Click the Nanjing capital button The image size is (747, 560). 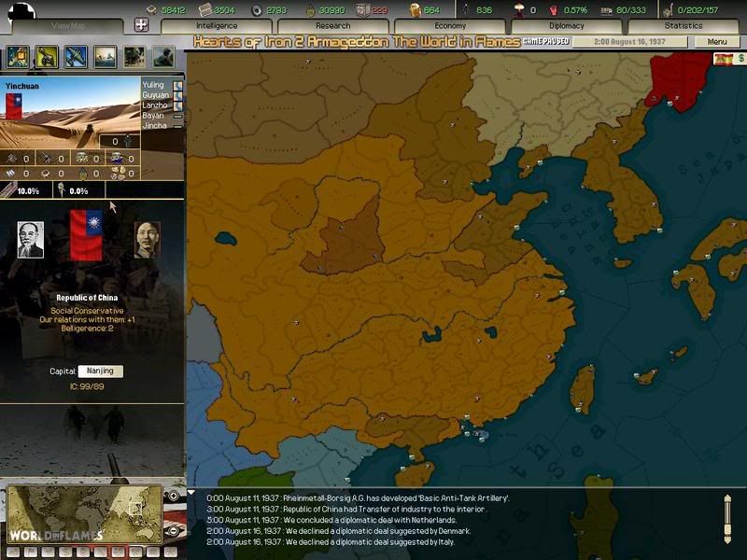pos(100,371)
